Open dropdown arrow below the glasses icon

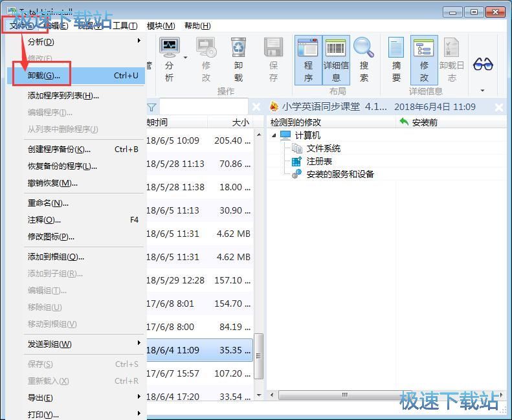(483, 91)
